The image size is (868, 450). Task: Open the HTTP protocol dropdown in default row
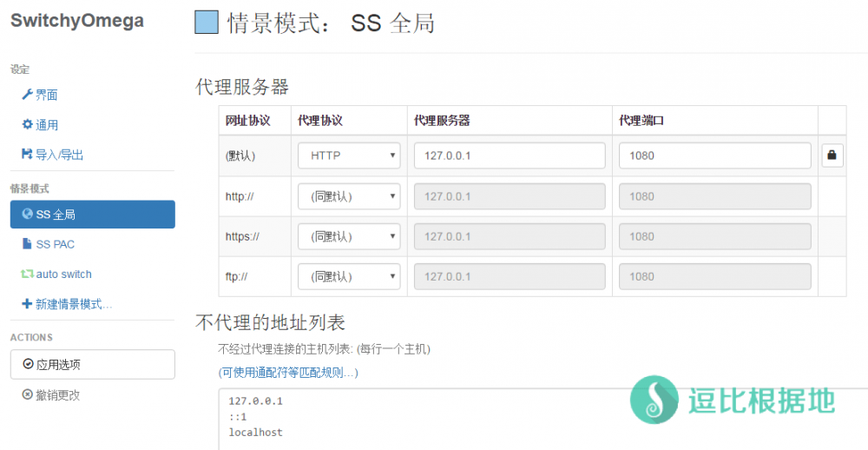point(348,156)
